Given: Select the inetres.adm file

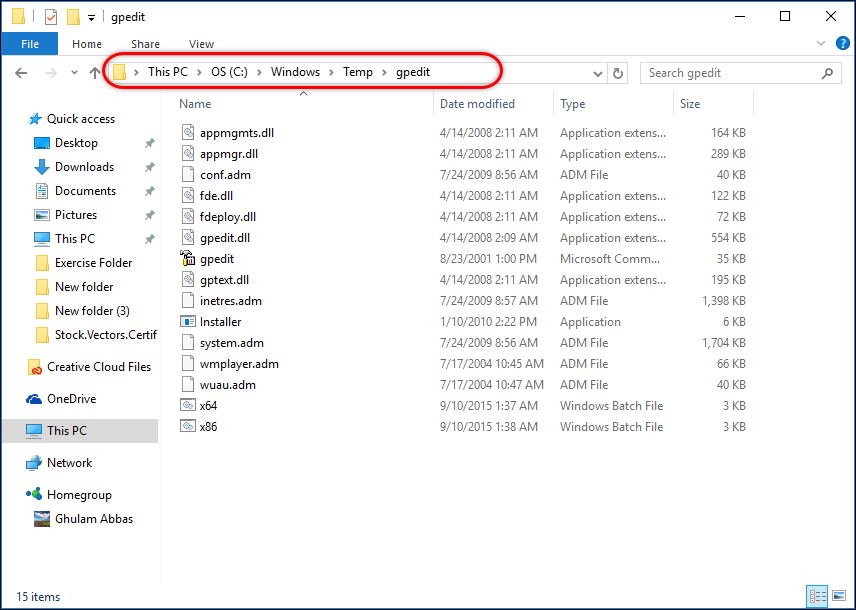Looking at the screenshot, I should pos(230,301).
